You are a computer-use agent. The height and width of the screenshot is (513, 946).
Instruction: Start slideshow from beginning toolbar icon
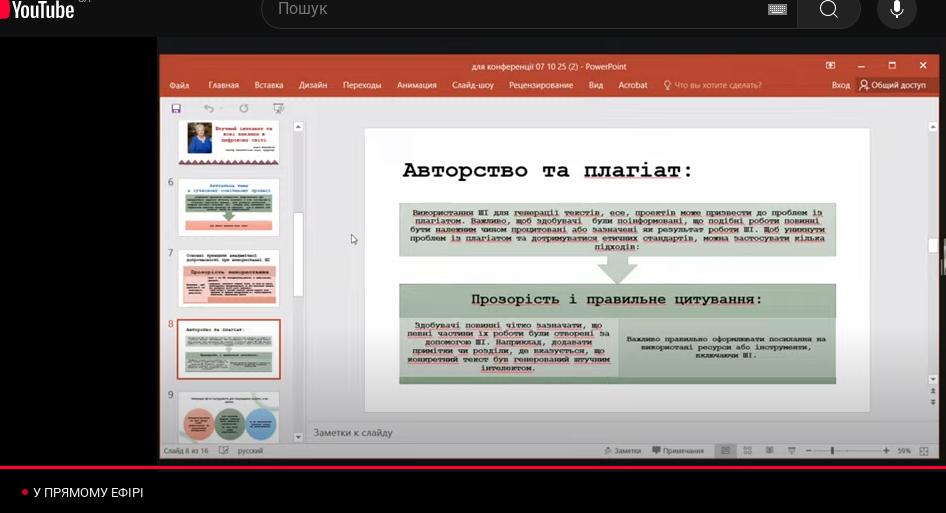coord(278,108)
